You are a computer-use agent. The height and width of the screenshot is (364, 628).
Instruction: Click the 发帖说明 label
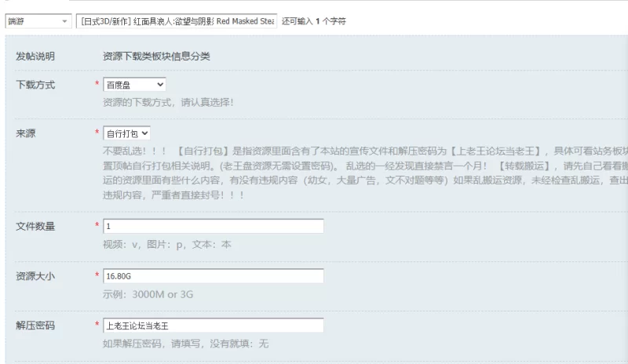35,56
